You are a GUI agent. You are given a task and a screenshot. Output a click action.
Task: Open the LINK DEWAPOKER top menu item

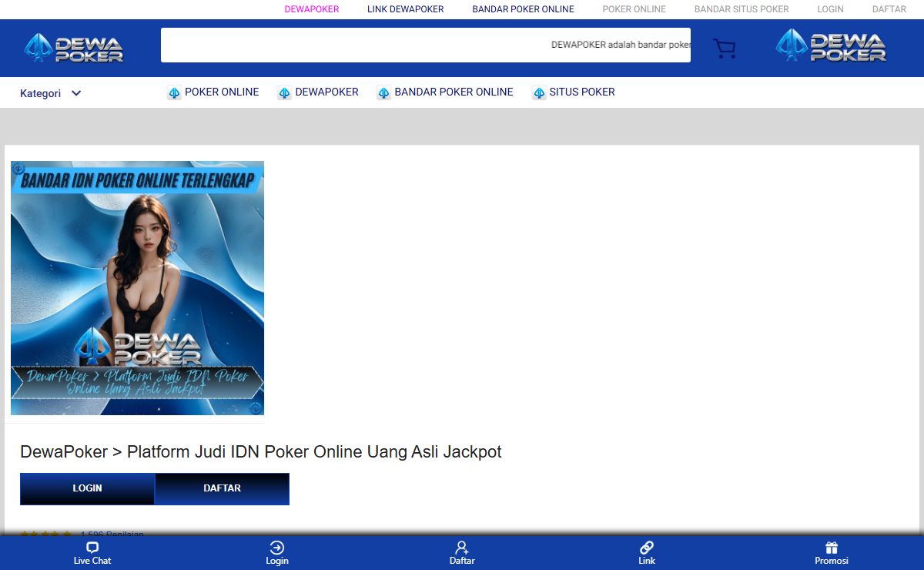406,9
